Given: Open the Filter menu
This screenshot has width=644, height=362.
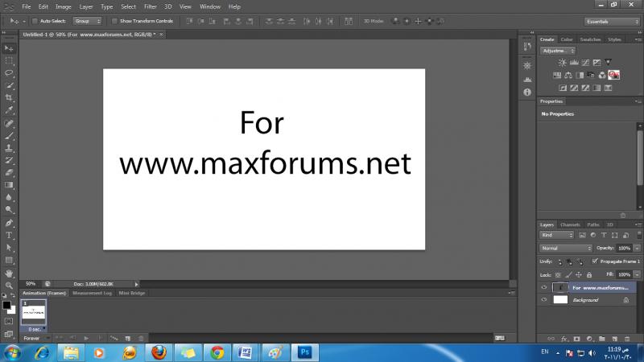Looking at the screenshot, I should click(x=151, y=6).
